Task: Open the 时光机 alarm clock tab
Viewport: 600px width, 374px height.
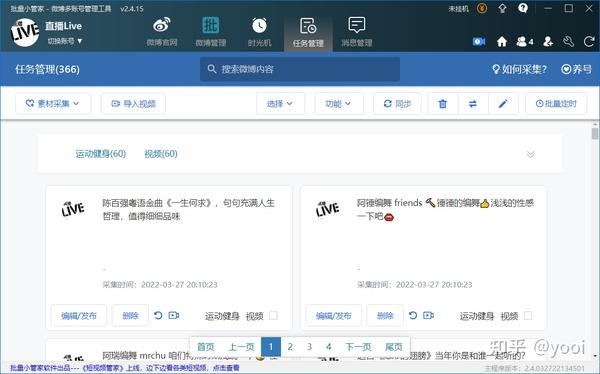Action: 259,32
